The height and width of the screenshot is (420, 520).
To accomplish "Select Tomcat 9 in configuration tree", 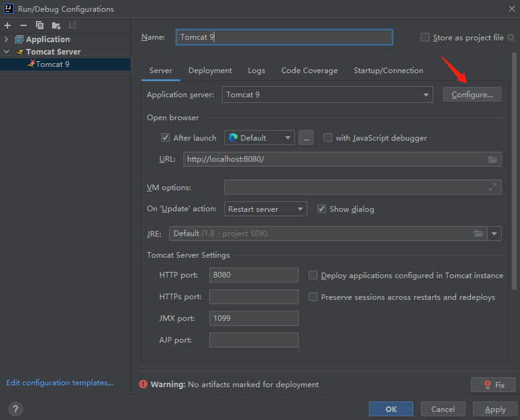I will (65, 64).
